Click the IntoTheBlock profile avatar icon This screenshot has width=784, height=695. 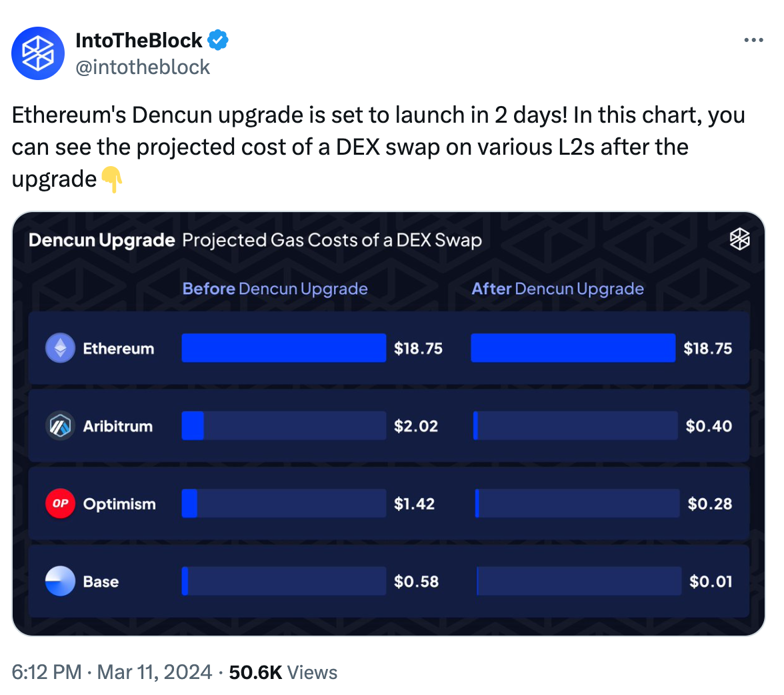click(37, 53)
